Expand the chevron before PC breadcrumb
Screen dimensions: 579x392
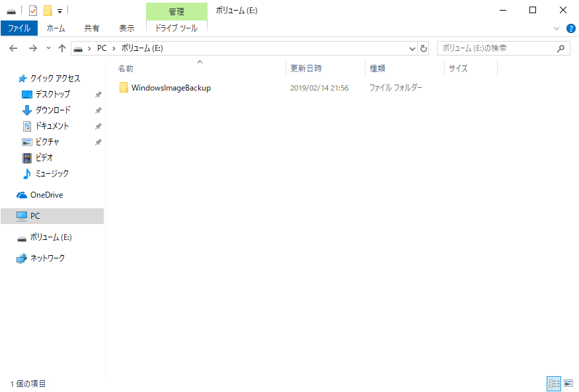[89, 48]
